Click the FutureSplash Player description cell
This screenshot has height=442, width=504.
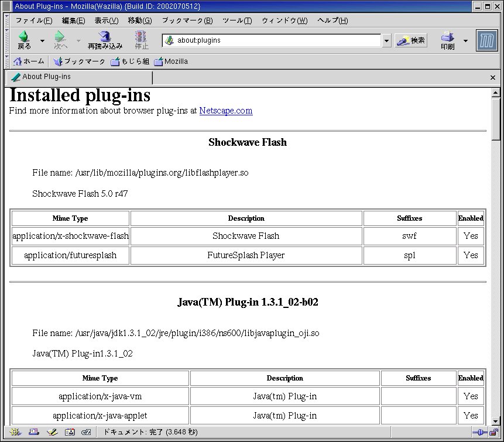246,256
